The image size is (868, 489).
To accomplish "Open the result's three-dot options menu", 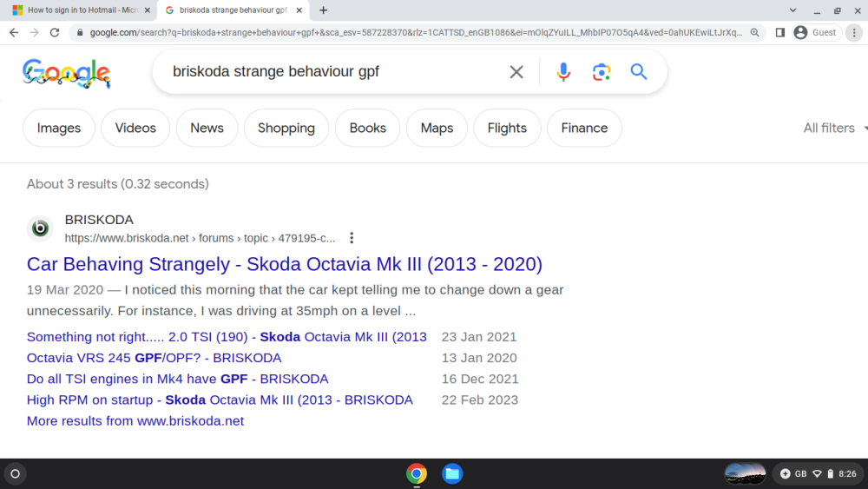I will 352,238.
